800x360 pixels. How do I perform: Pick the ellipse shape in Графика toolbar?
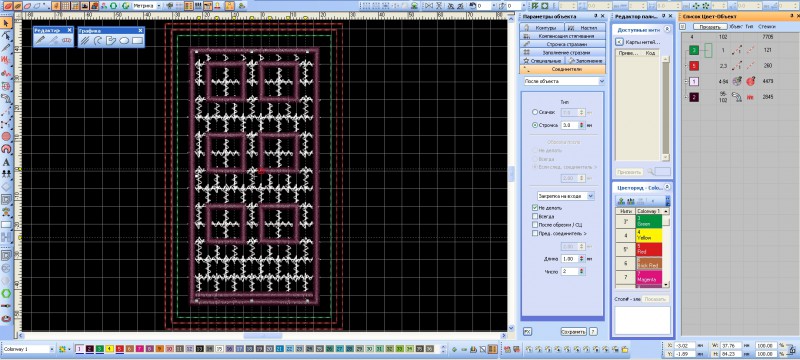point(124,41)
